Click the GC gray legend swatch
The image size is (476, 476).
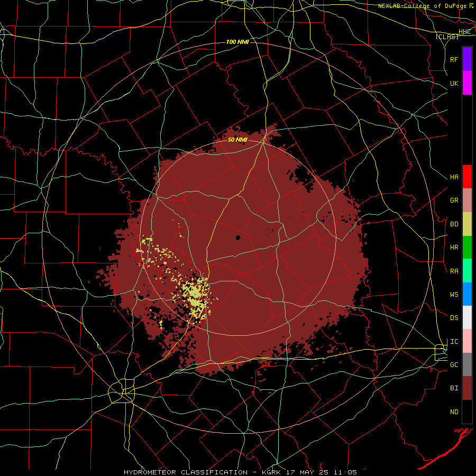[x=467, y=364]
